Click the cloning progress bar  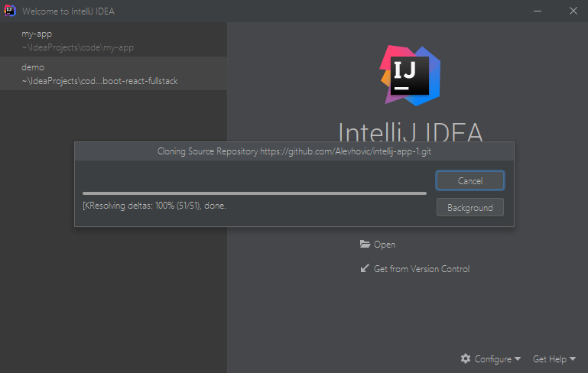click(x=255, y=193)
